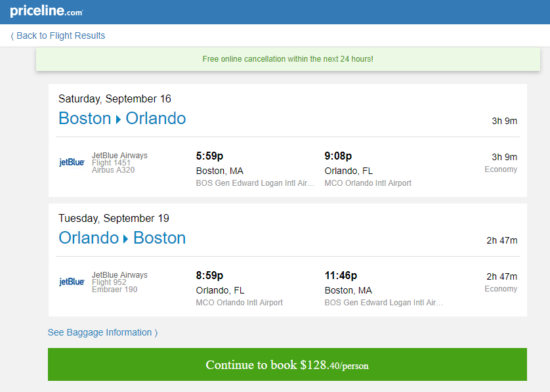Select the Orlando to Boston heading

(x=122, y=238)
